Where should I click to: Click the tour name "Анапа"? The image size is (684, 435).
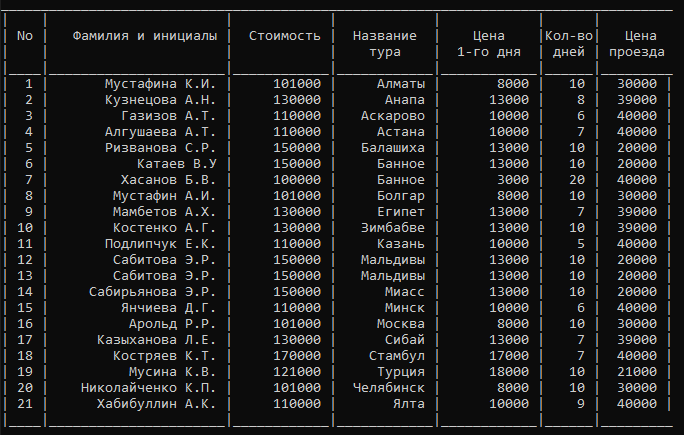coord(405,100)
